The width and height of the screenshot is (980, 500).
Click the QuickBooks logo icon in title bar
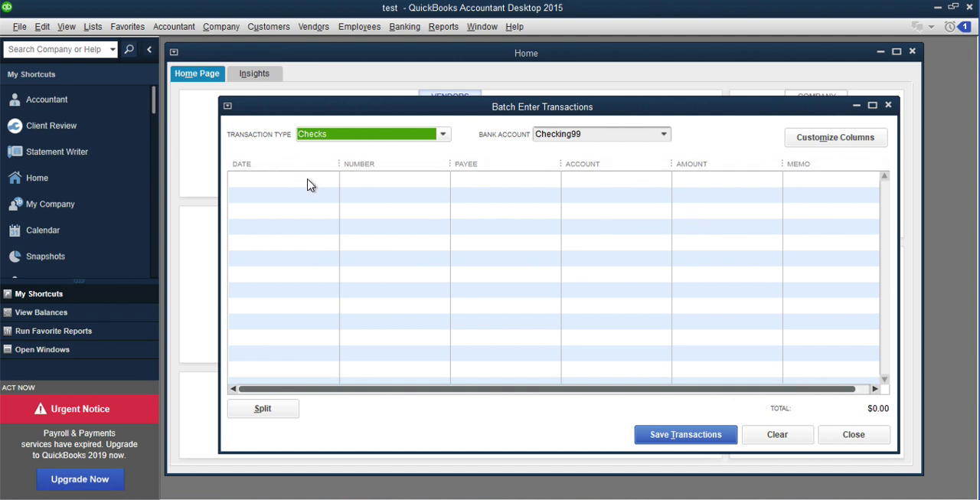tap(7, 7)
